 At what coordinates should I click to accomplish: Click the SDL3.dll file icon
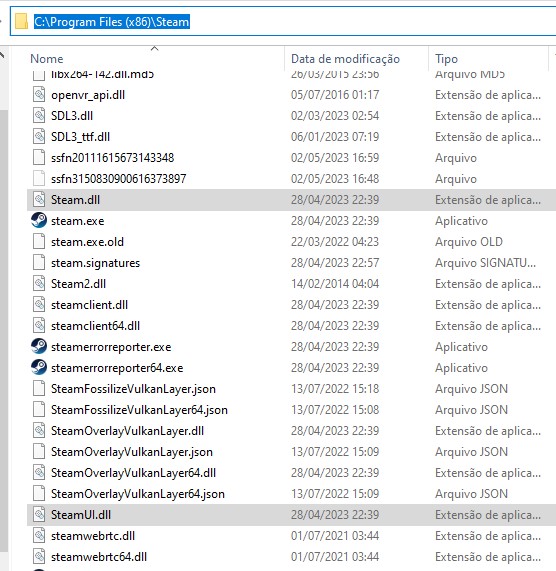[39, 116]
